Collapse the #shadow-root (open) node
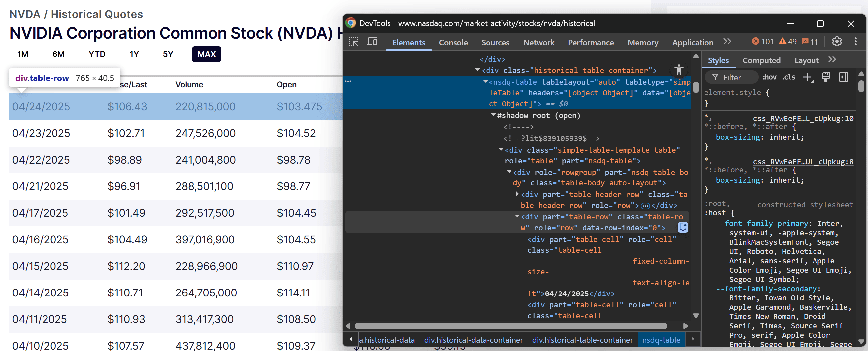 493,115
